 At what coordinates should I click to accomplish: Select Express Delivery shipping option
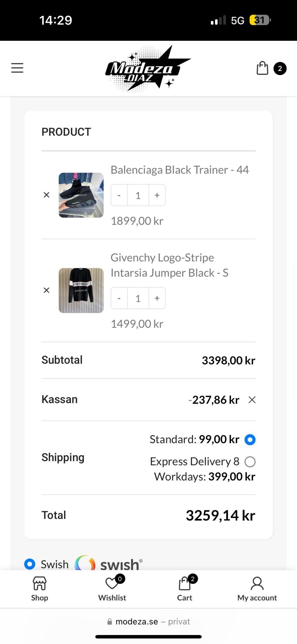coord(250,462)
